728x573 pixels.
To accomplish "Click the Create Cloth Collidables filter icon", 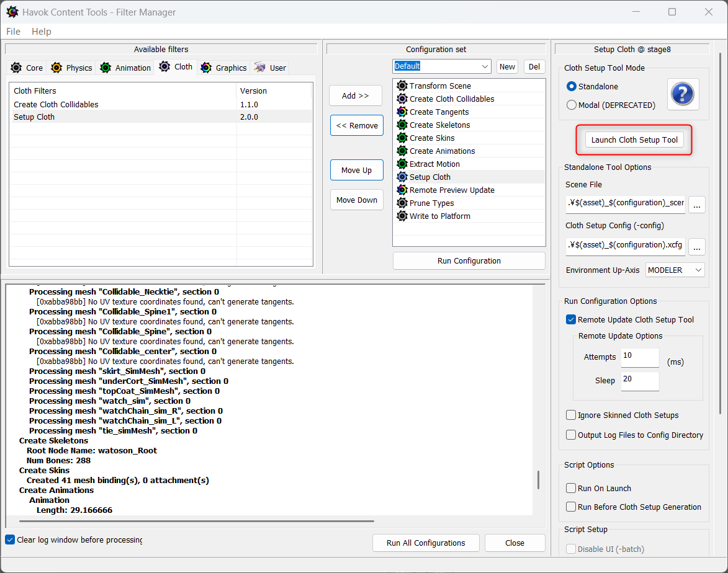I will (x=402, y=99).
